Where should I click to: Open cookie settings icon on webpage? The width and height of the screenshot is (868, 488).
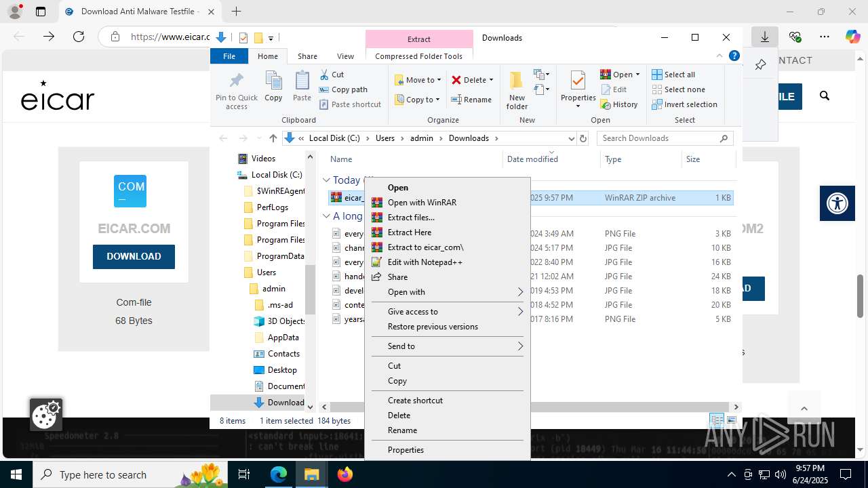46,414
